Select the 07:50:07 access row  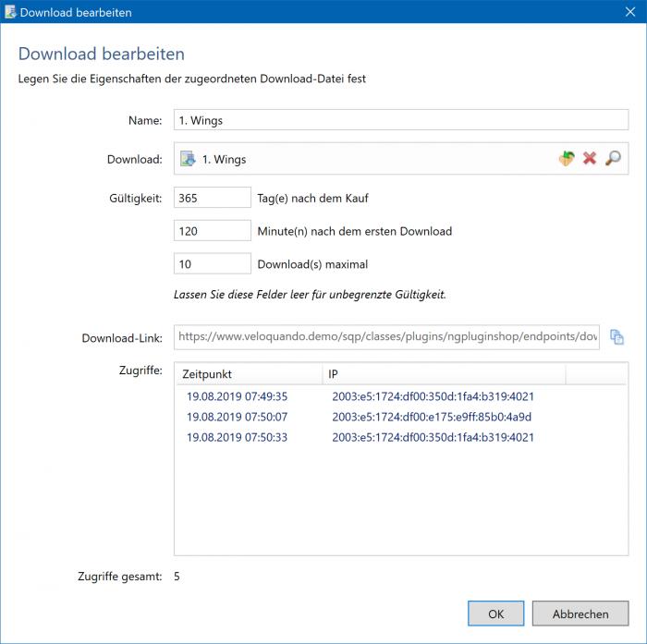tap(237, 417)
